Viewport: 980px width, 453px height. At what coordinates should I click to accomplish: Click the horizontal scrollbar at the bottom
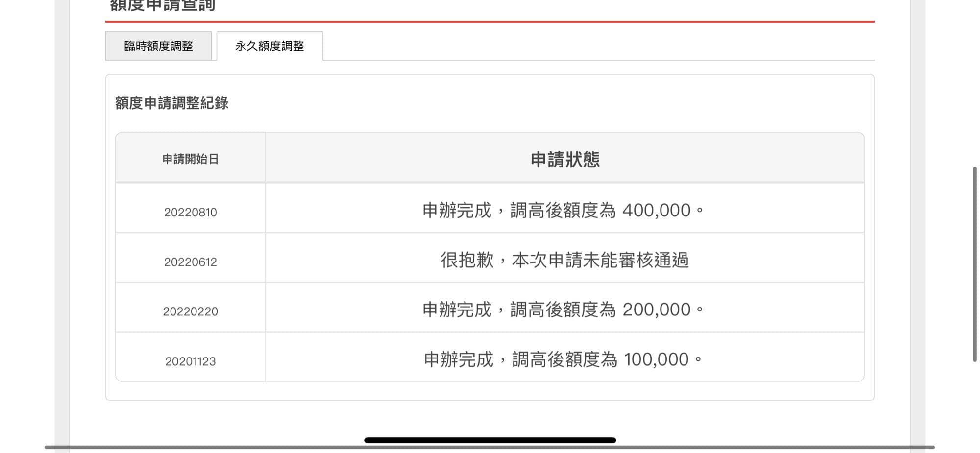pos(490,447)
